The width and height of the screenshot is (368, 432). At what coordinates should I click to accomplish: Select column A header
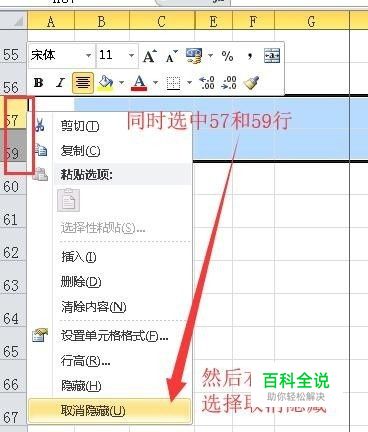(51, 22)
